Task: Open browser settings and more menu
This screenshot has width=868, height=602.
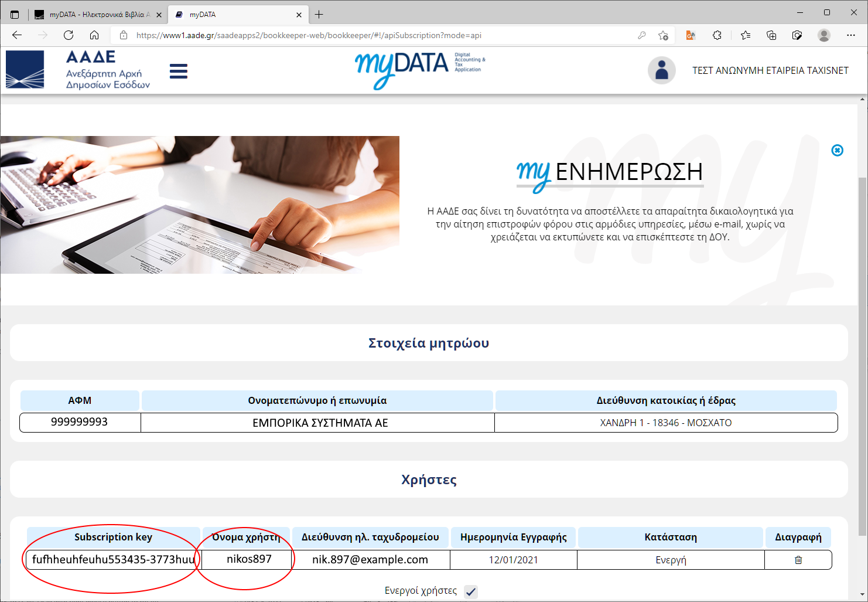Action: click(851, 35)
